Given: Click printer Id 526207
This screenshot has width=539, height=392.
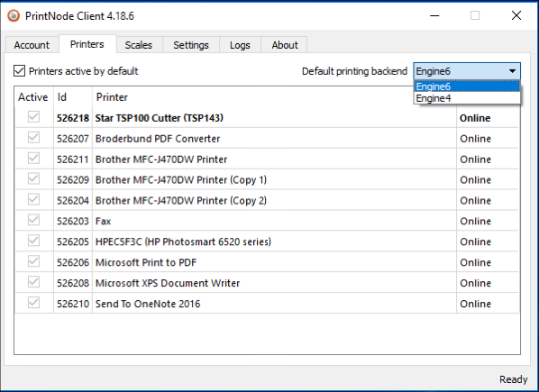Looking at the screenshot, I should (x=73, y=139).
